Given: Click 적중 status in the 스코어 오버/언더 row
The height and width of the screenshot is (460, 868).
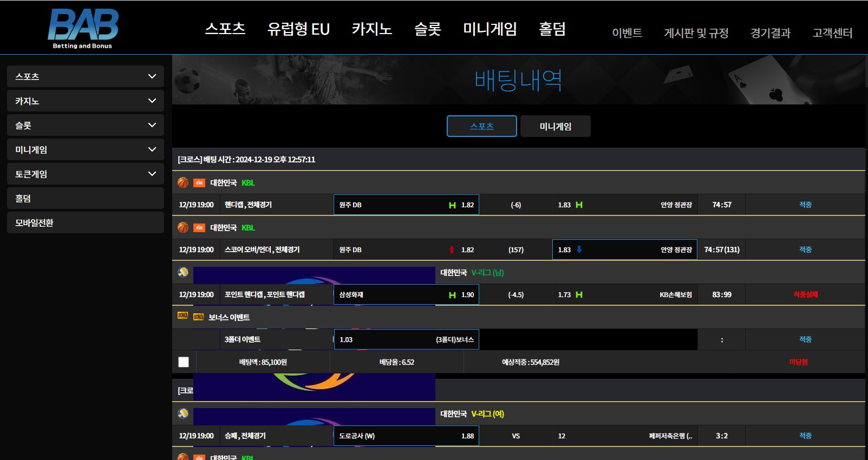Looking at the screenshot, I should coord(805,249).
